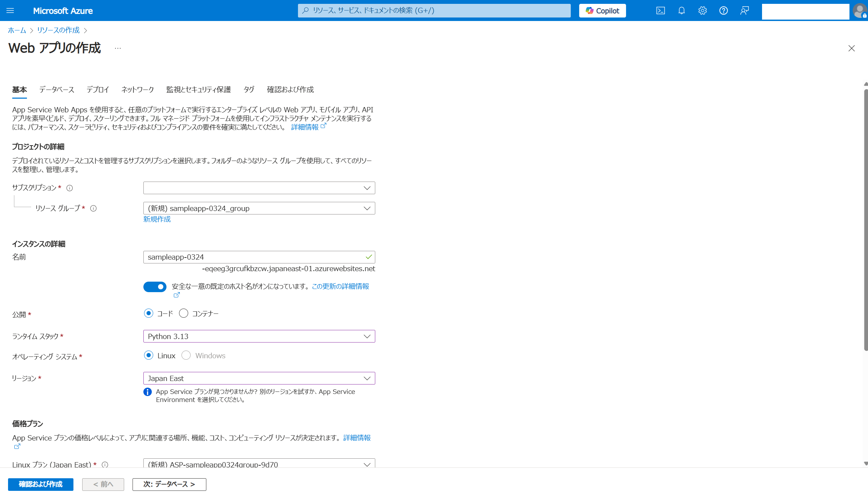Select the コード publish radio option

click(149, 313)
